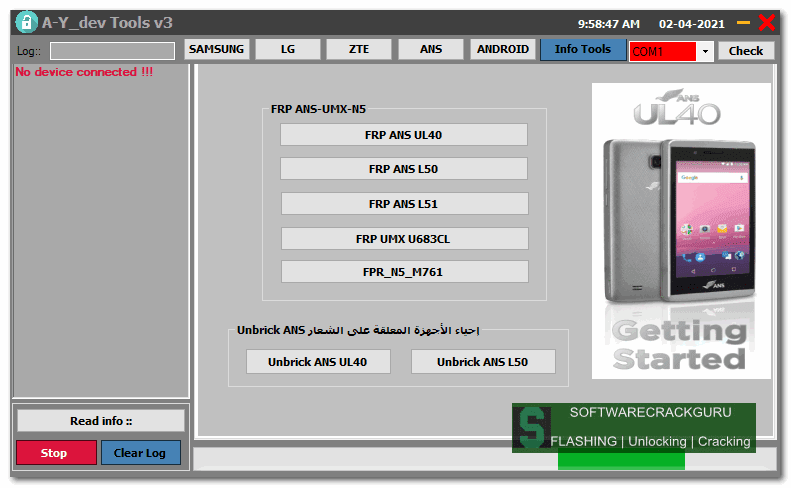Click the 'FRP ANS-UMX-N5' group label
The image size is (791, 488).
[x=318, y=109]
